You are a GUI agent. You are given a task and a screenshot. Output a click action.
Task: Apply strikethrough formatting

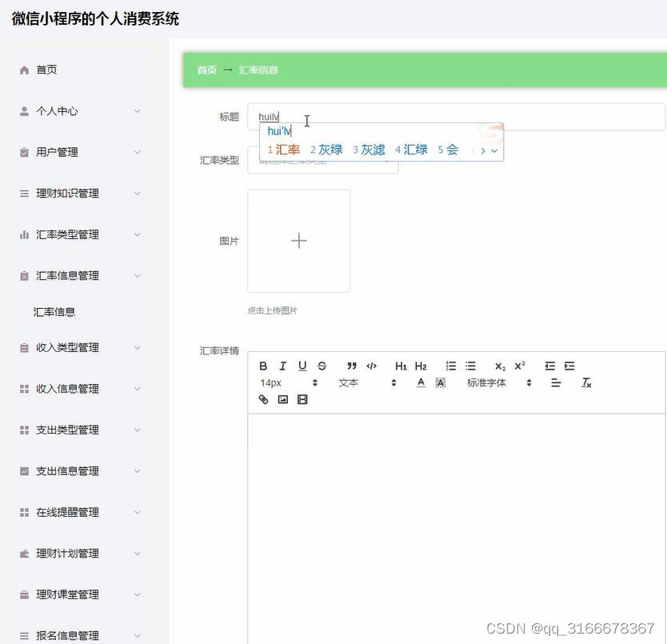pos(322,366)
